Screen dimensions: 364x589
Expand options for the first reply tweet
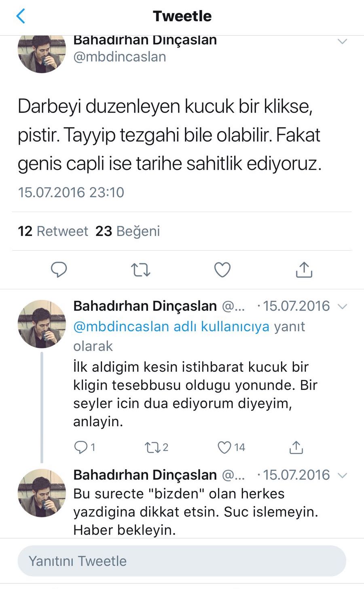343,306
